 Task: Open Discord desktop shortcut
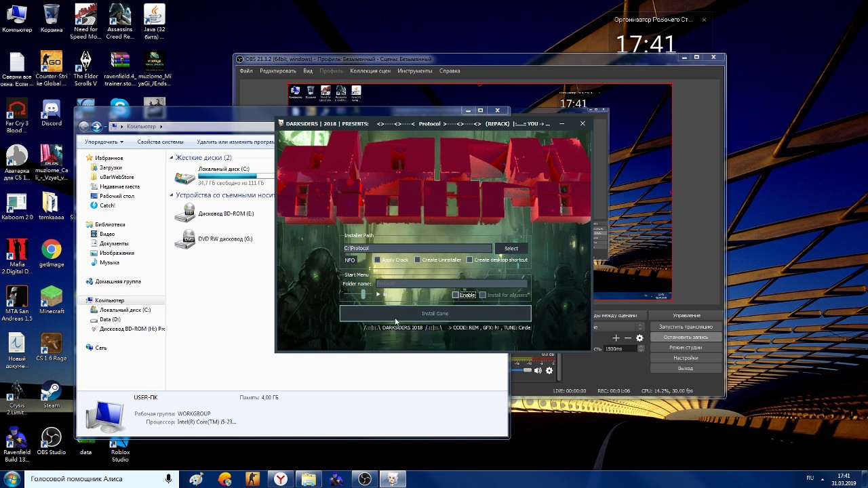click(51, 113)
